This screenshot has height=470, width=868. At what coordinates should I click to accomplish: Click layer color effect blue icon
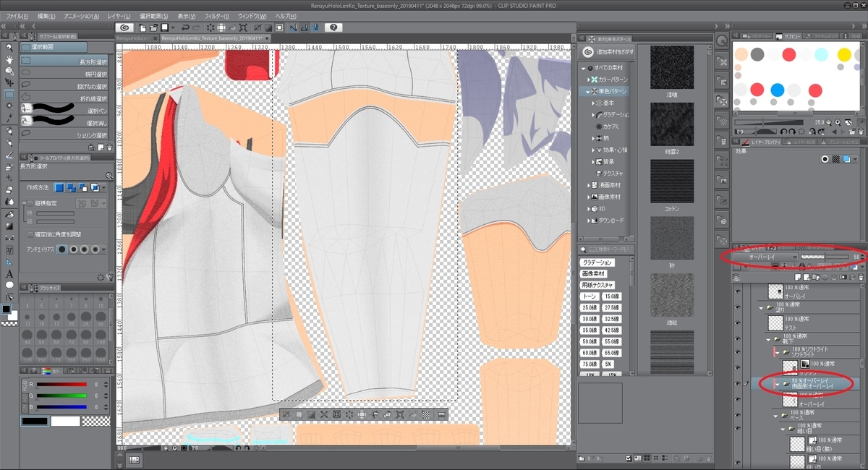coord(846,159)
